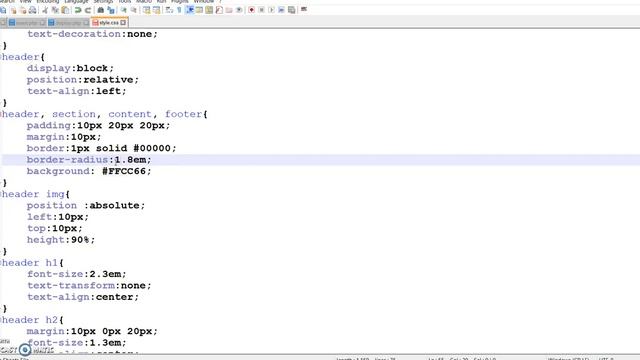This screenshot has height=360, width=640.
Task: Click the macro Playback icon
Action: 271,10
